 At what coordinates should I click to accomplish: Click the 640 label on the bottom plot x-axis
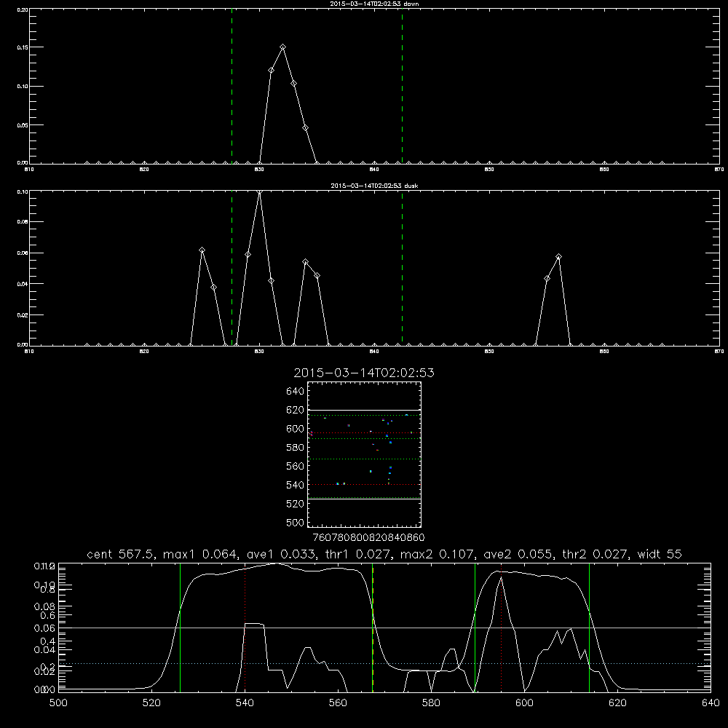coord(711,703)
